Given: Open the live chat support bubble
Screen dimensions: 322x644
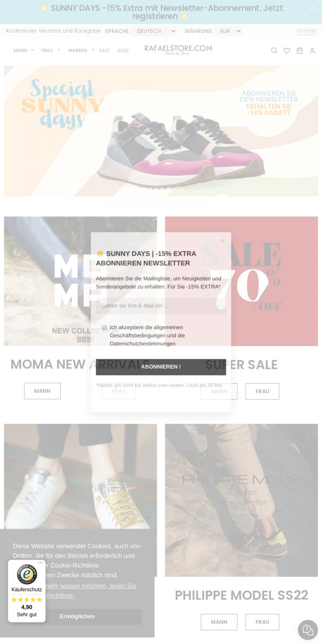Looking at the screenshot, I should [x=308, y=630].
